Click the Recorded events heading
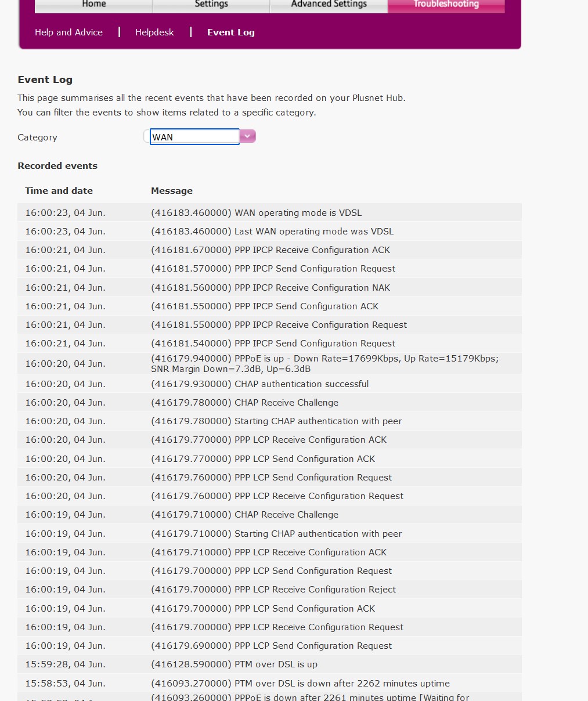Viewport: 588px width, 701px height. pos(57,165)
